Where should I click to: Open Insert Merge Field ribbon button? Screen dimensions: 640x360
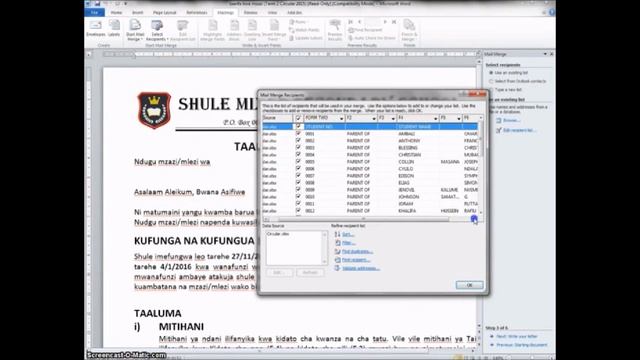[x=274, y=30]
